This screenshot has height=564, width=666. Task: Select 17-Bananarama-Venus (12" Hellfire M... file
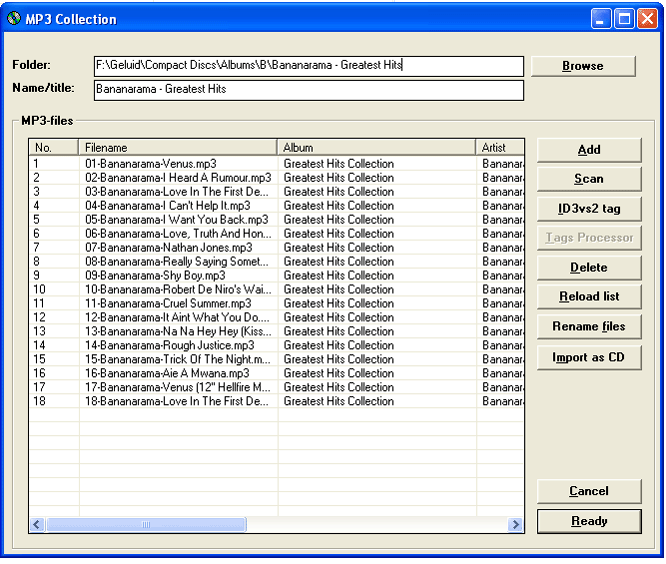pyautogui.click(x=178, y=387)
